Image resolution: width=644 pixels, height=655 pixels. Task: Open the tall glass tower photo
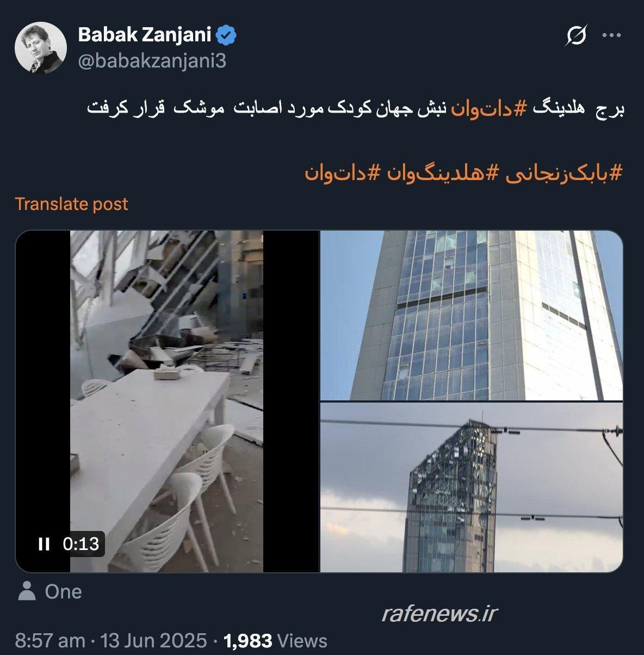[x=471, y=316]
